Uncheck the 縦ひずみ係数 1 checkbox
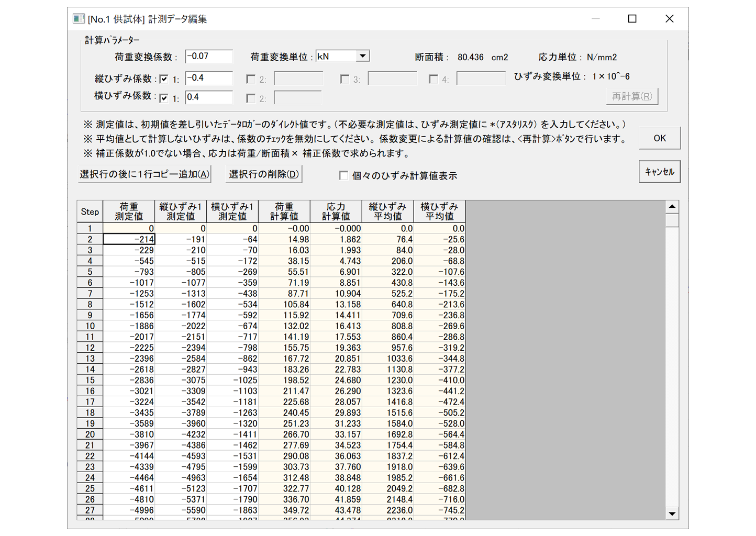The height and width of the screenshot is (536, 756). click(165, 79)
